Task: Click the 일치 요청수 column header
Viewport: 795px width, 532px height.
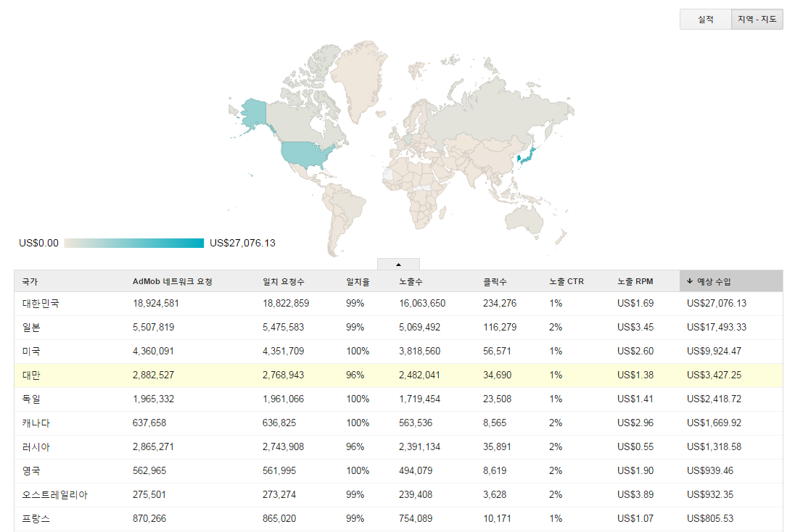Action: [284, 281]
